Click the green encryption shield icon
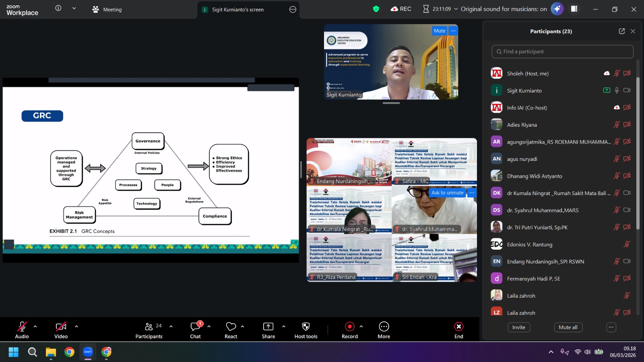644x362 pixels. [x=376, y=9]
